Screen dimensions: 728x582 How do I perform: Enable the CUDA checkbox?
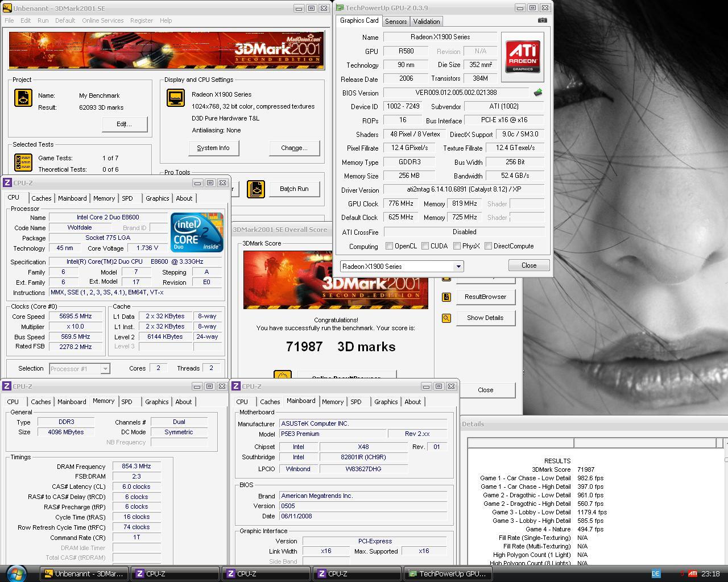pos(425,246)
